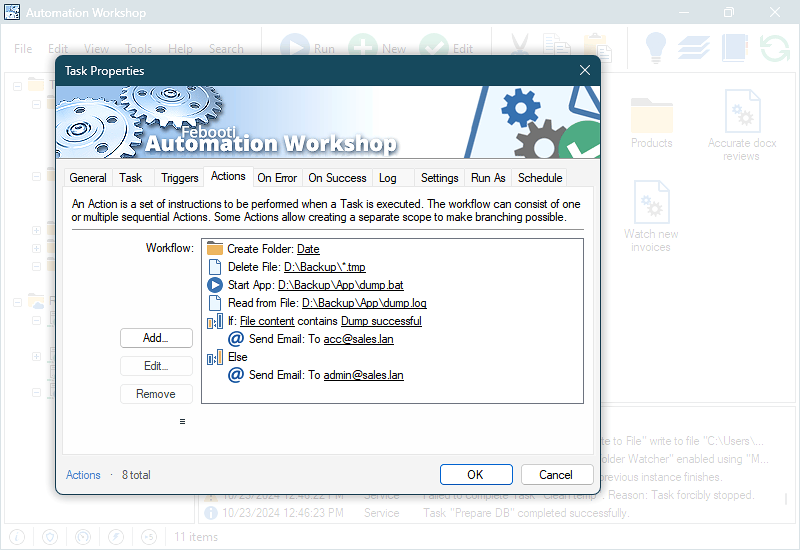Open the Help menu in main window
Image resolution: width=800 pixels, height=550 pixels.
pos(180,49)
